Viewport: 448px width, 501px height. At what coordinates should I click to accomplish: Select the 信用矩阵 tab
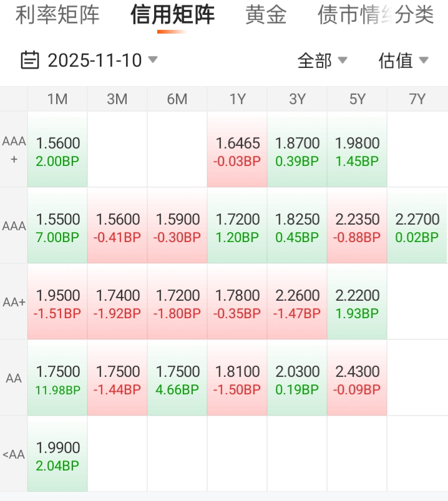(x=172, y=16)
